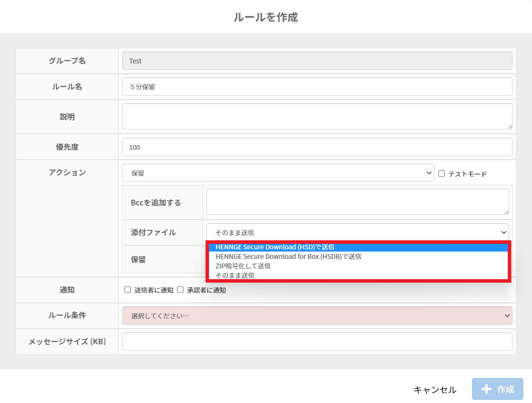Click the 優先度 priority field showing 100
Viewport: 532px width, 403px height.
317,147
